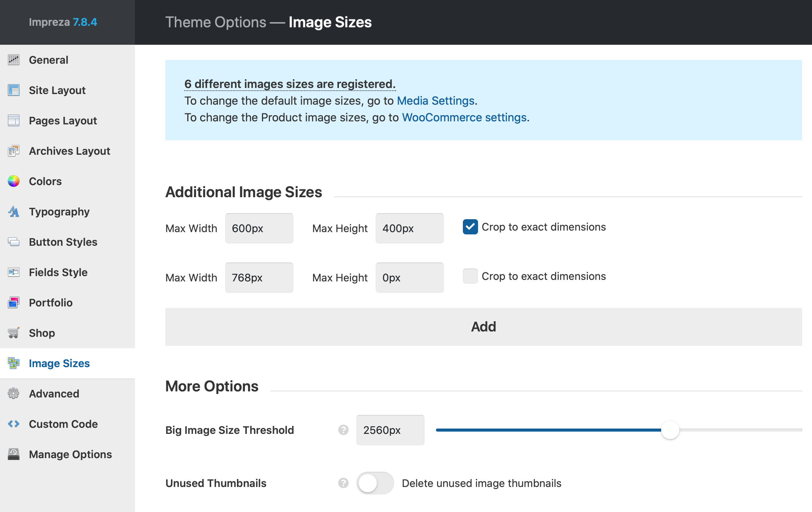Open help for Big Image Size Threshold
The image size is (812, 512).
point(343,430)
